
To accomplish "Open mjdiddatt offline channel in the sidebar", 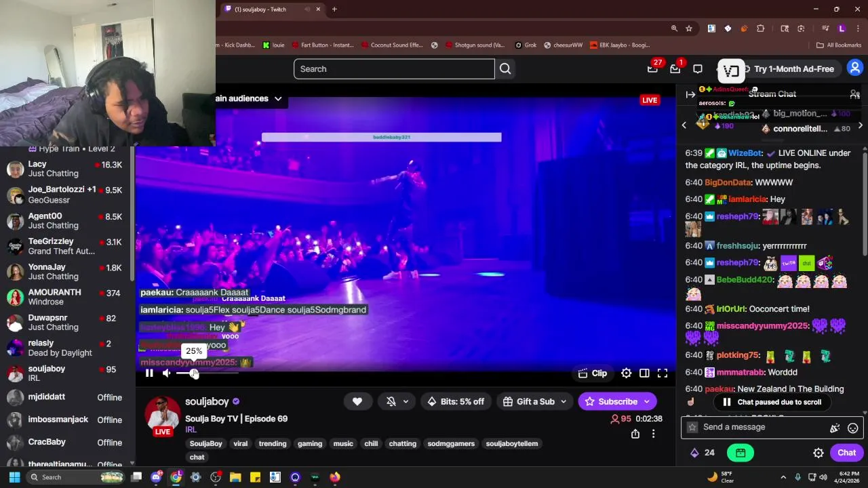I will pos(66,397).
